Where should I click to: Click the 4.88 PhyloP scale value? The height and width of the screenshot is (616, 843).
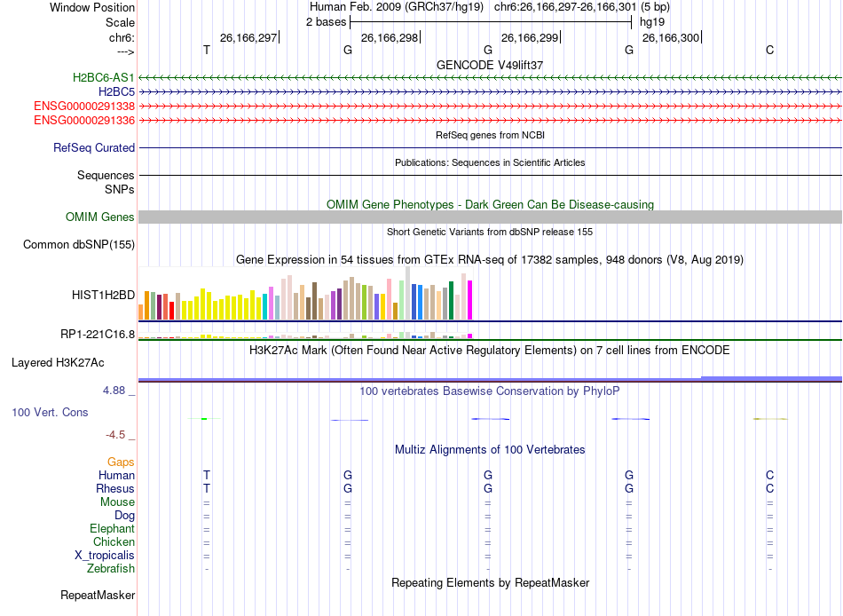(114, 390)
